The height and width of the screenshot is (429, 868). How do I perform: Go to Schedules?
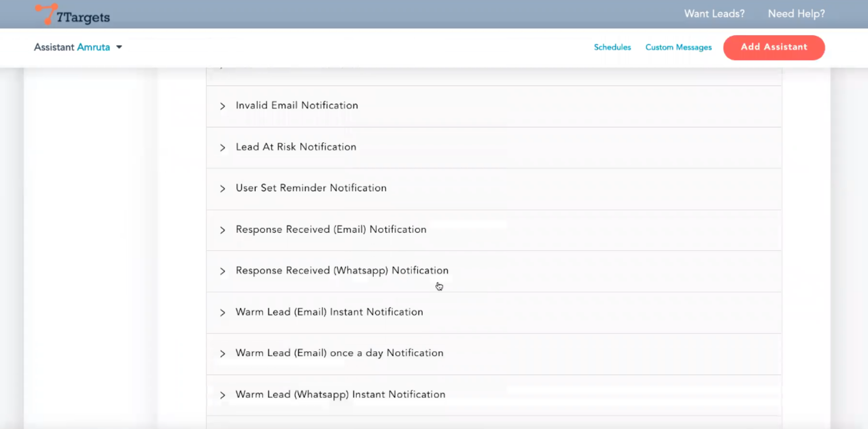pyautogui.click(x=612, y=47)
